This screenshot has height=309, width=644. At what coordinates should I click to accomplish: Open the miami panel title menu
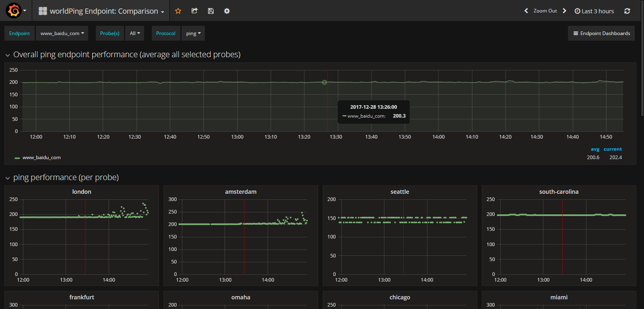pos(559,297)
